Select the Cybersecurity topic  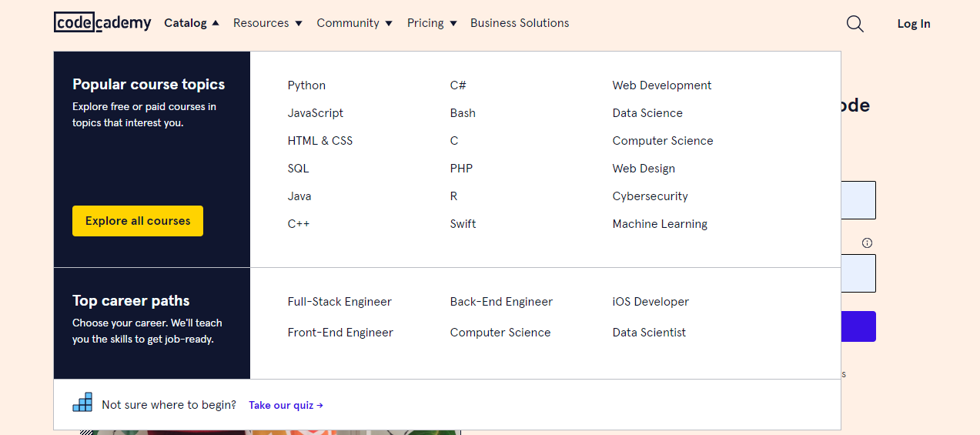(x=651, y=196)
